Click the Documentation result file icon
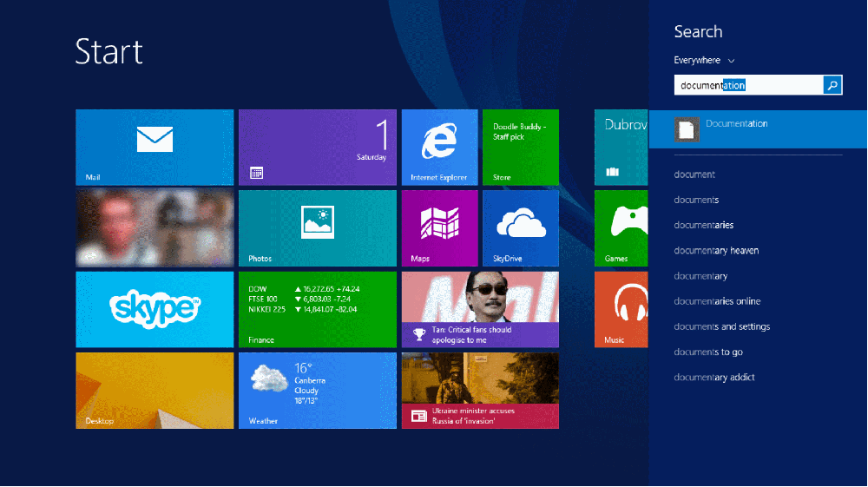Screen dimensions: 868x487 687,129
